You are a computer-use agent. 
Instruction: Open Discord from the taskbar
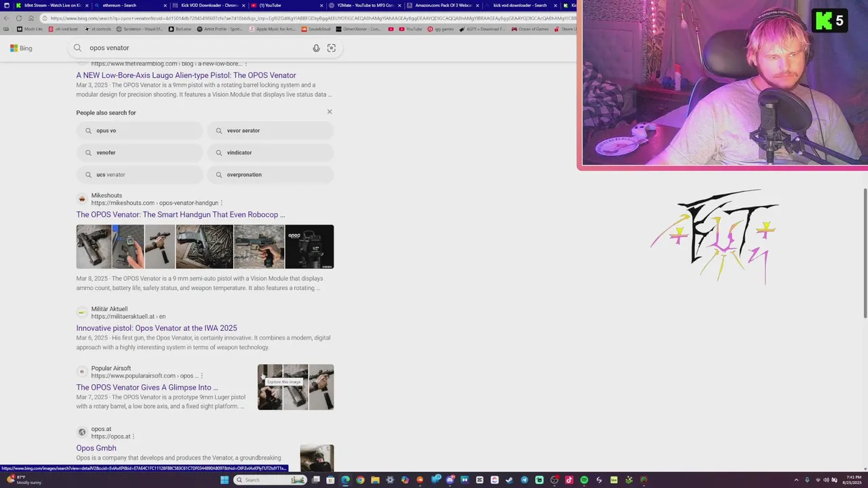[450, 480]
